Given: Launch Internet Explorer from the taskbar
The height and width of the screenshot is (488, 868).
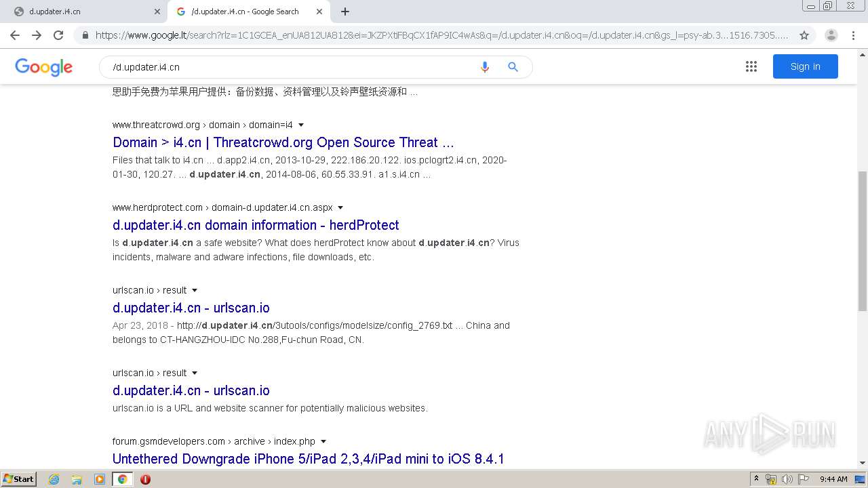Looking at the screenshot, I should pos(54,479).
